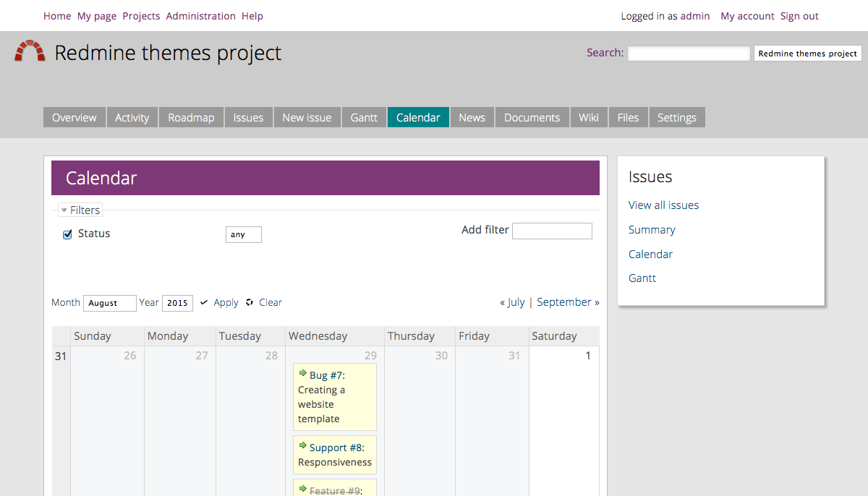
Task: Click the 'Add filter' label
Action: pos(485,230)
